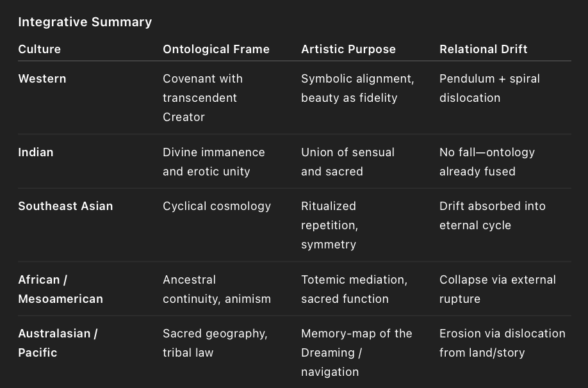Click 'Divine immanence and erotic unity' text

click(214, 162)
